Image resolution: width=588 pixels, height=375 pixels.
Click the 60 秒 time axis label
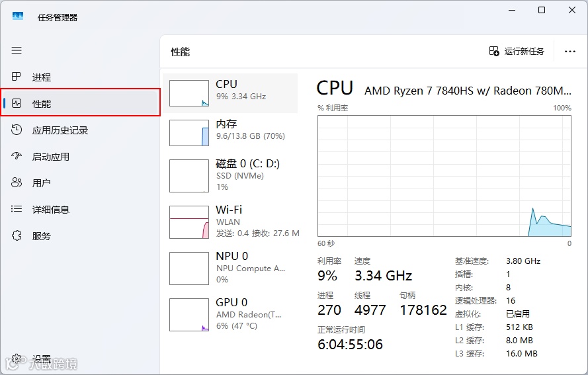pyautogui.click(x=326, y=243)
